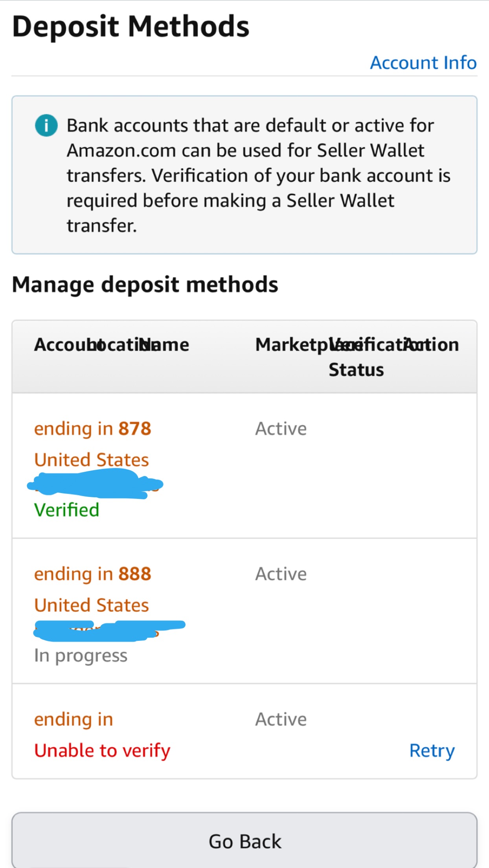Screen dimensions: 489x868
Task: Click the Seller Wallet information notice text
Action: tap(258, 175)
